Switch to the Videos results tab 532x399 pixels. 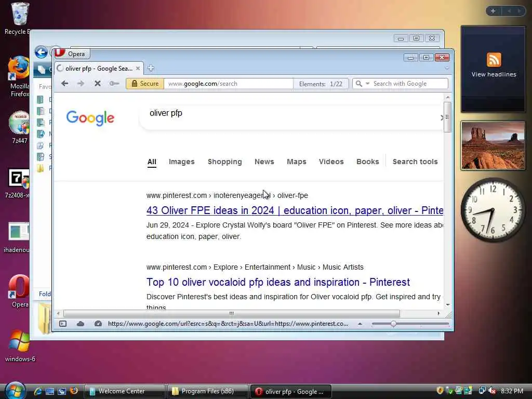331,162
